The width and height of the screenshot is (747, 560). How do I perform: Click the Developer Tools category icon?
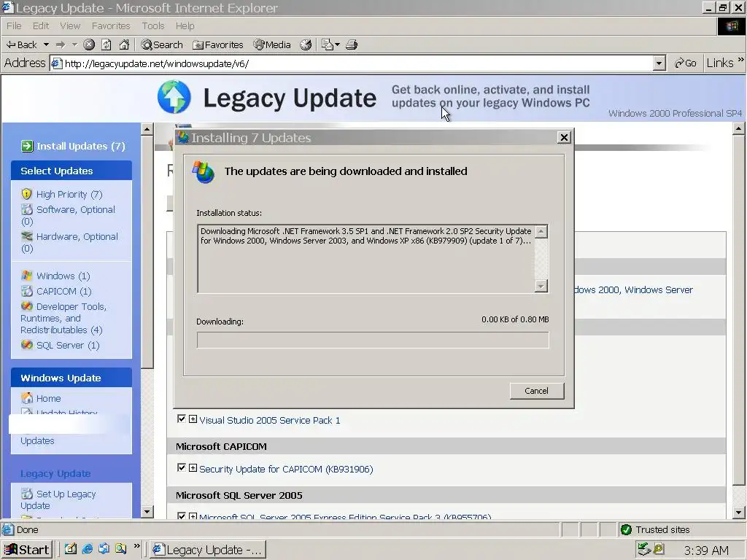(27, 306)
